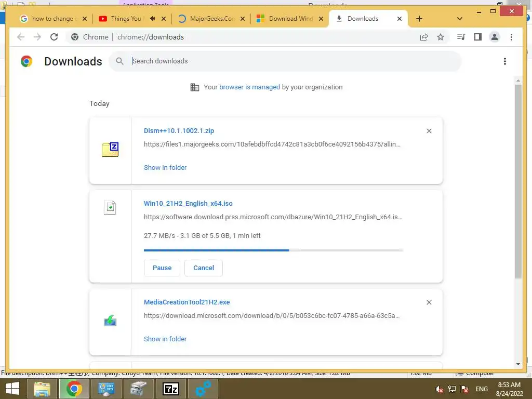The height and width of the screenshot is (399, 532).
Task: Click the Win10 ISO download progress bar
Action: (273, 250)
